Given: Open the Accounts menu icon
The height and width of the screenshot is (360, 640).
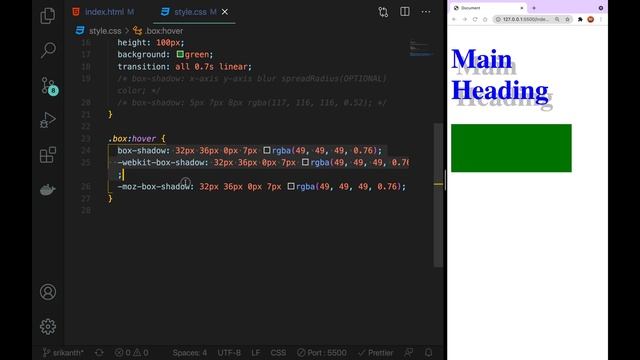Looking at the screenshot, I should [x=48, y=292].
